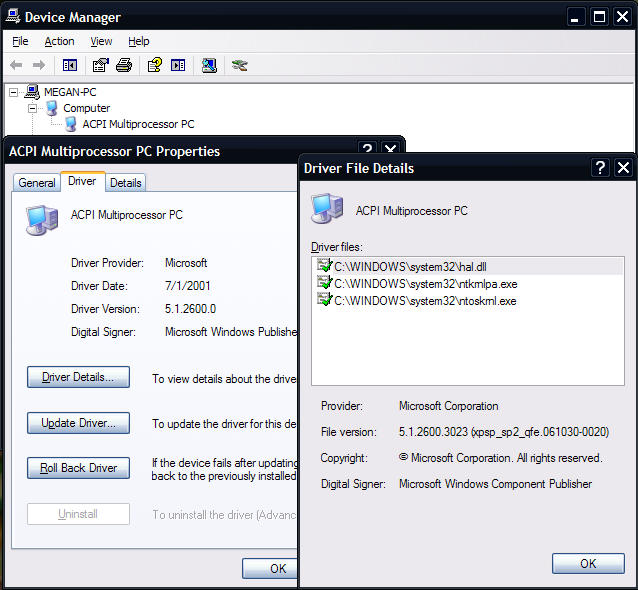The width and height of the screenshot is (638, 590).
Task: Open the Help menu
Action: tap(139, 41)
